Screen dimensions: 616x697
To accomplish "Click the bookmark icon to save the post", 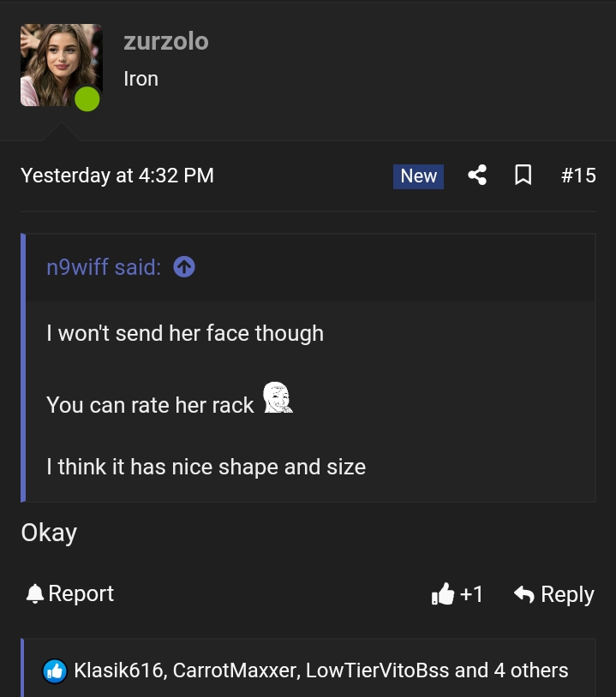I will tap(523, 175).
